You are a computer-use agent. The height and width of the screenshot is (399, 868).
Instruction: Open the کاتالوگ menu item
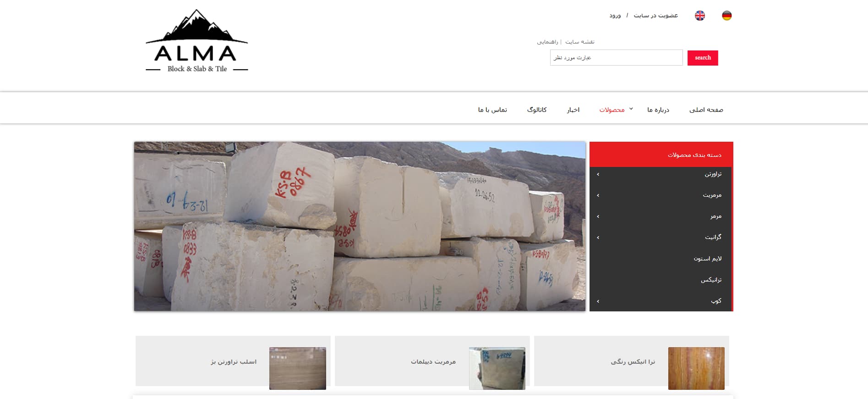pyautogui.click(x=536, y=110)
